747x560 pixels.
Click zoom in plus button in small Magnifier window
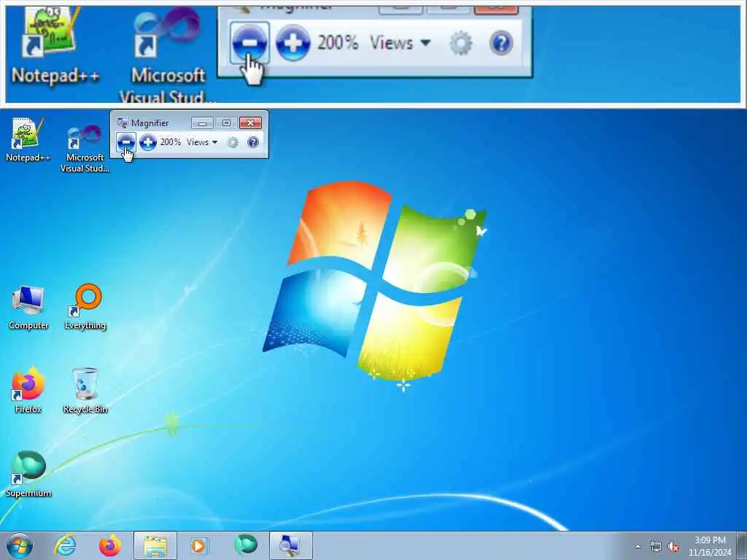[x=148, y=142]
